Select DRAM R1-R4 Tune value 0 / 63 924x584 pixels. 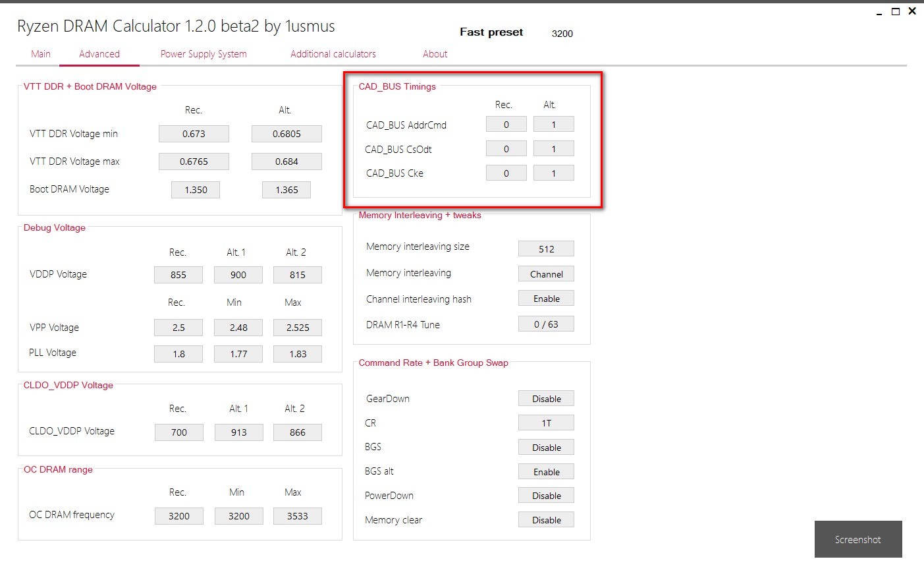547,324
